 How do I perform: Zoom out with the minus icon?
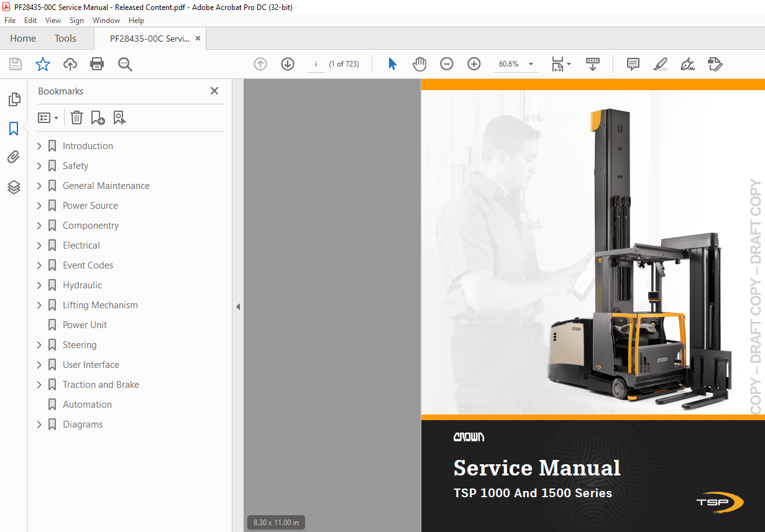click(447, 64)
